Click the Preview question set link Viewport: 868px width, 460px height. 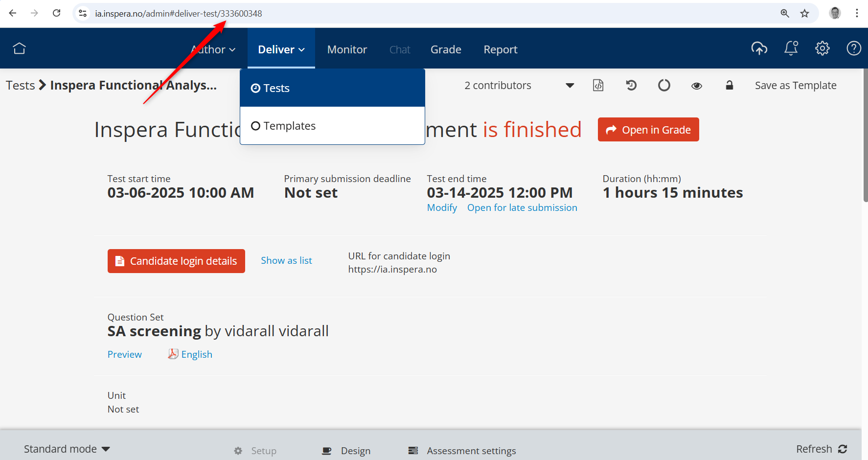tap(124, 354)
